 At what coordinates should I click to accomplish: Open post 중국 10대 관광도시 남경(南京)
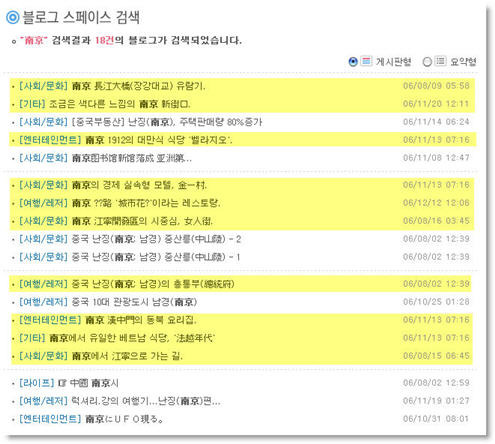[134, 302]
